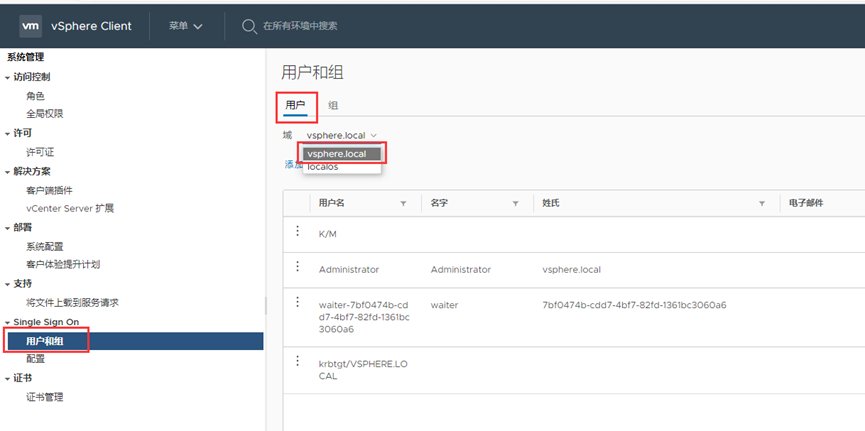The width and height of the screenshot is (865, 431).
Task: Open the 域 vsphere.local domain dropdown
Action: pos(342,135)
